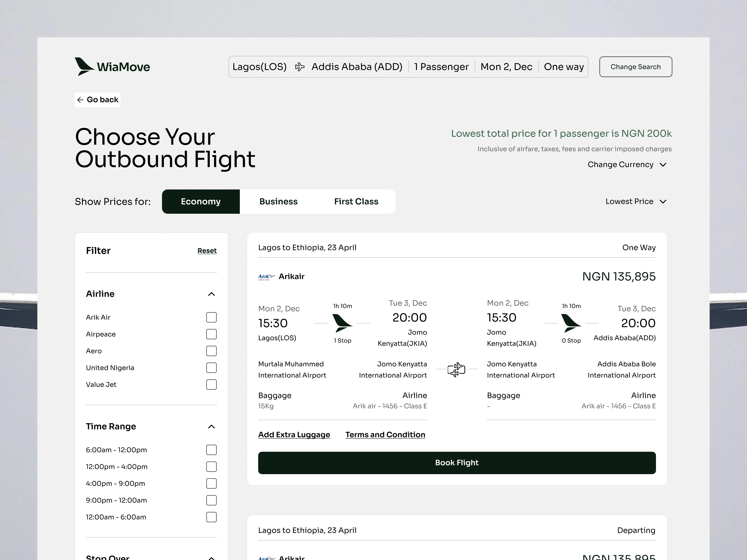Click the WiaMove logo icon
Image resolution: width=747 pixels, height=560 pixels.
(84, 66)
